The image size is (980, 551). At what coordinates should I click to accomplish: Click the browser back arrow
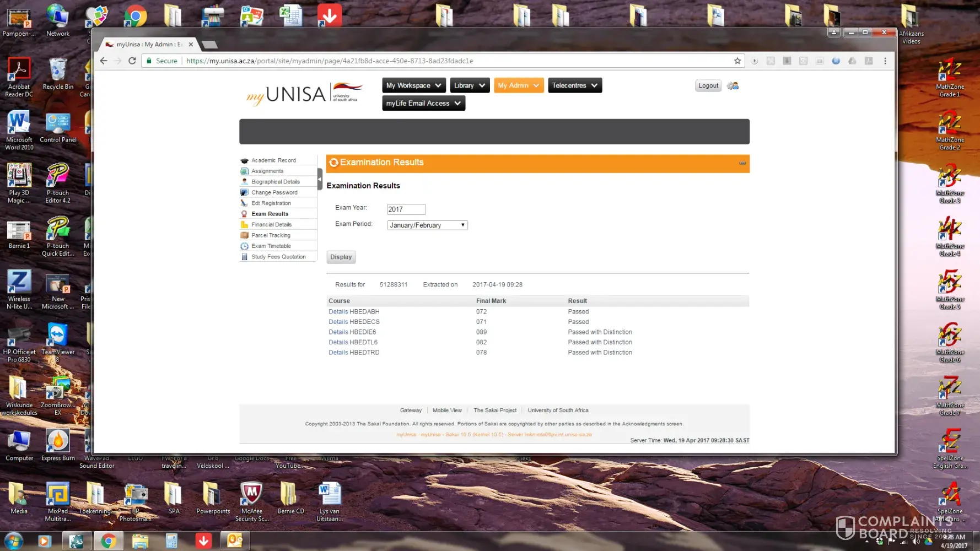point(104,61)
